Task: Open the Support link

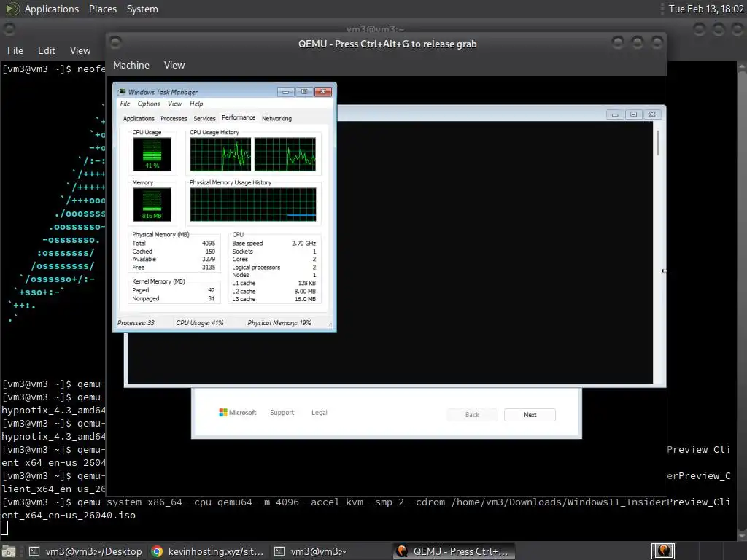Action: tap(282, 413)
